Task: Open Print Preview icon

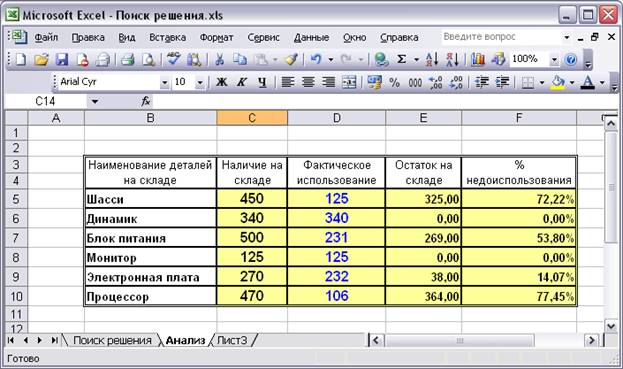Action: pos(148,60)
